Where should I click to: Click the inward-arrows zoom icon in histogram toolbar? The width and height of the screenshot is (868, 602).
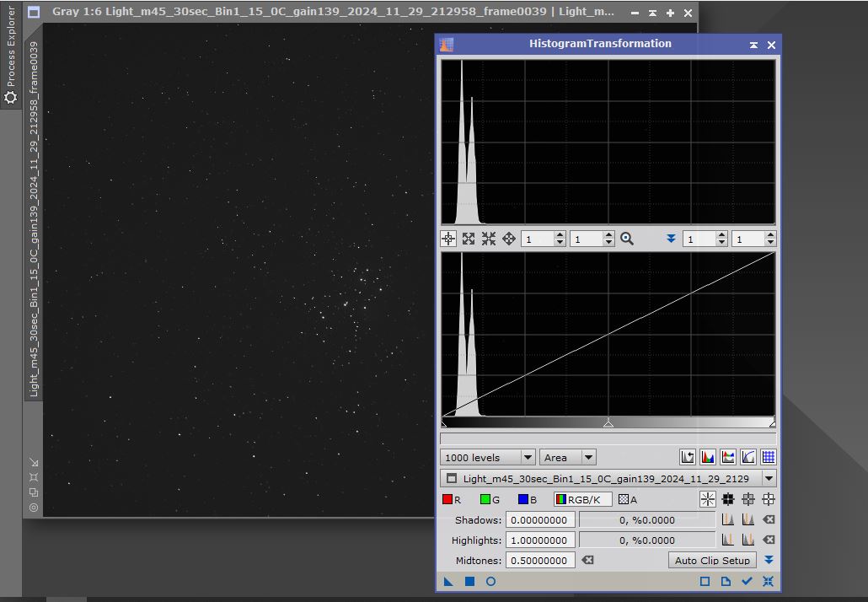coord(488,239)
